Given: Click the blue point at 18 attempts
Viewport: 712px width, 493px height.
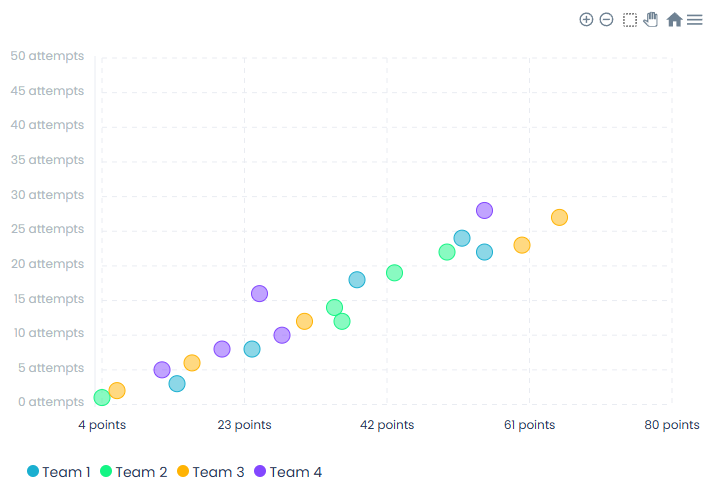Looking at the screenshot, I should [357, 280].
